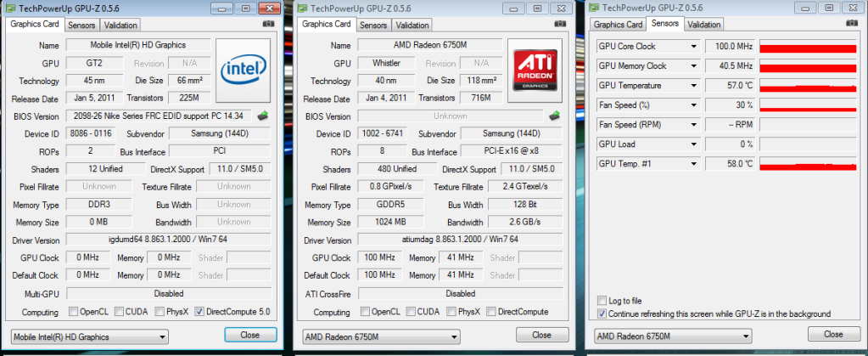Viewport: 868px width, 356px height.
Task: Click the GDDR5 Memory Type field
Action: coord(390,204)
